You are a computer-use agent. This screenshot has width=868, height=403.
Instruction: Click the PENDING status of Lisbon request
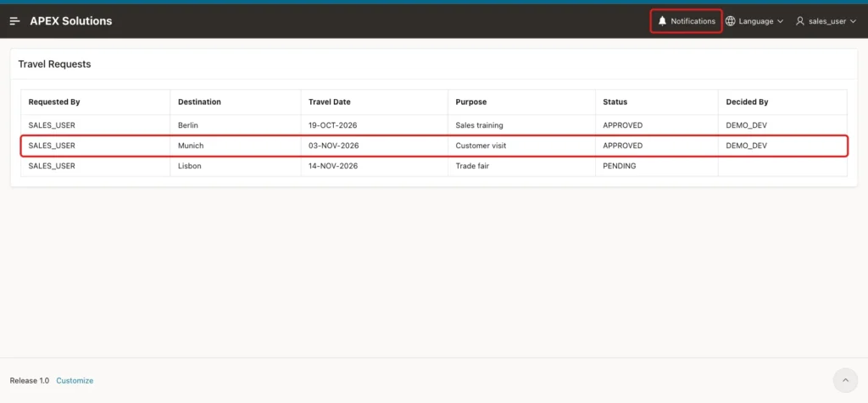(x=620, y=166)
